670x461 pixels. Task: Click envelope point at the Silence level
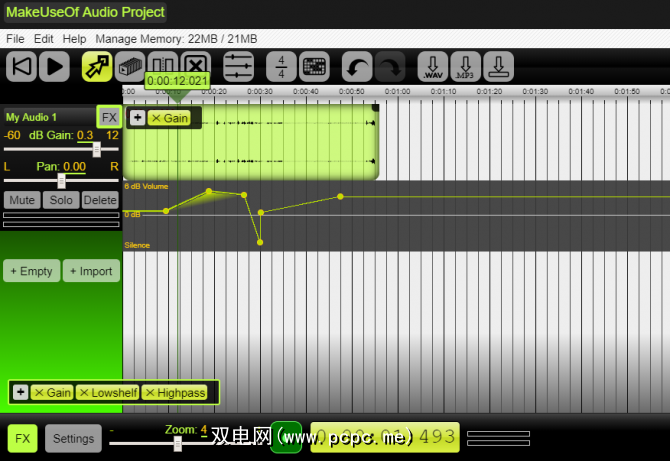tap(260, 242)
